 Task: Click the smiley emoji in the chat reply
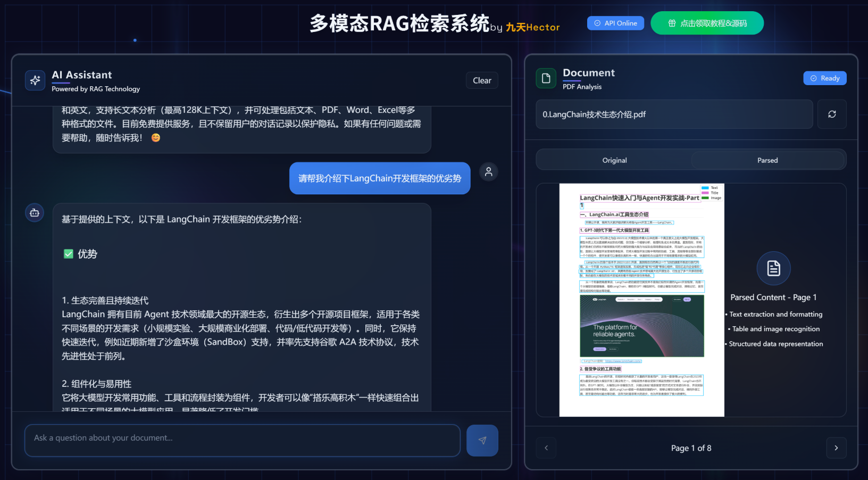coord(156,138)
